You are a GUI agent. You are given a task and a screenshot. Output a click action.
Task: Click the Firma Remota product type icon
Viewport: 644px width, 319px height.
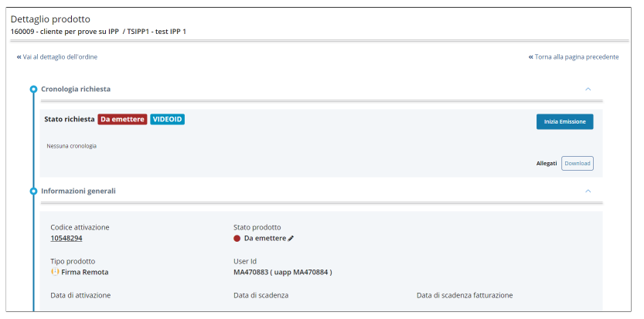coord(55,272)
